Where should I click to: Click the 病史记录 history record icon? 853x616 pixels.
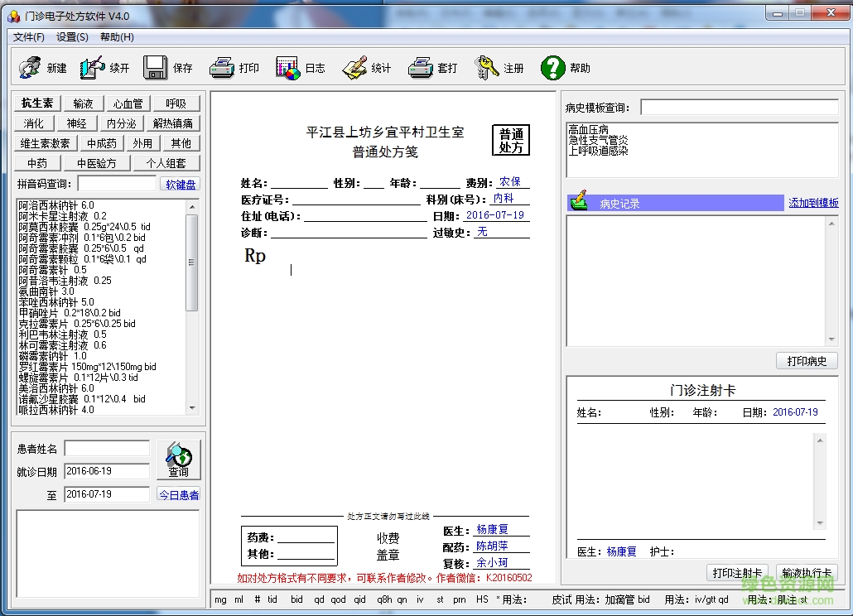(x=577, y=202)
